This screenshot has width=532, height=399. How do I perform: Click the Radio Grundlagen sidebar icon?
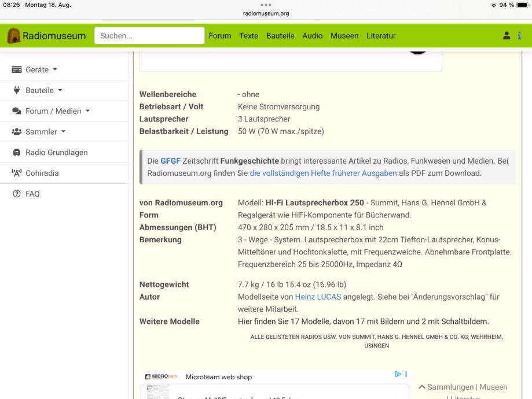click(x=17, y=153)
